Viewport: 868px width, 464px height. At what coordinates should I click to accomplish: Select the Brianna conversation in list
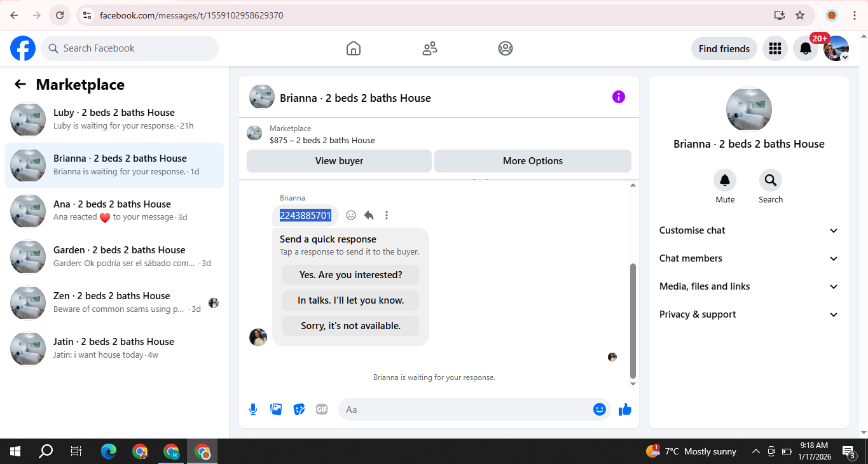[x=114, y=165]
